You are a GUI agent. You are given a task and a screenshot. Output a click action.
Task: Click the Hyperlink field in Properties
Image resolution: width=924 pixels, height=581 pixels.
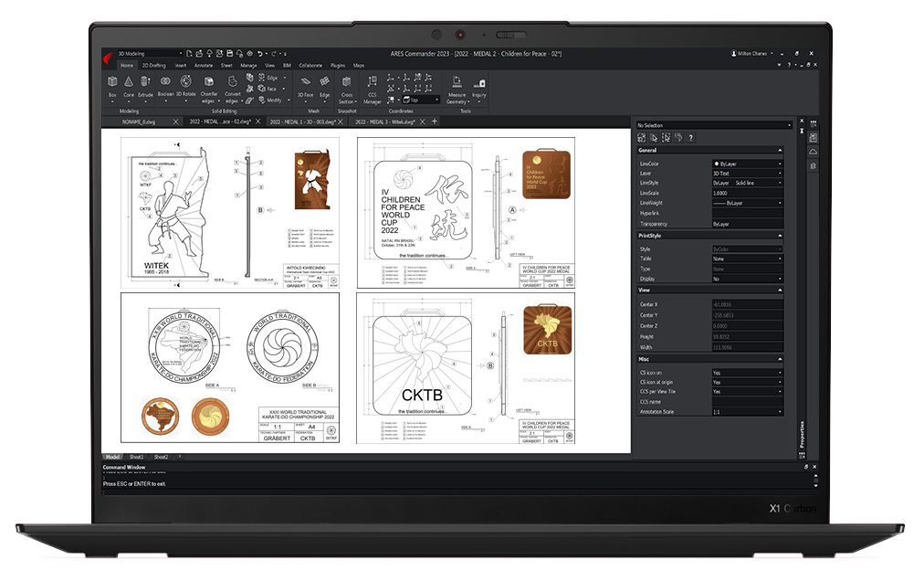coord(747,213)
